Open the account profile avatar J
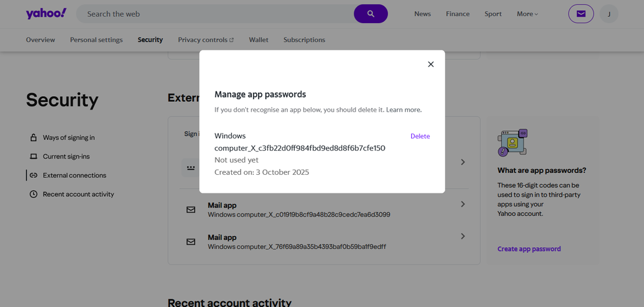This screenshot has width=644, height=307. (609, 14)
